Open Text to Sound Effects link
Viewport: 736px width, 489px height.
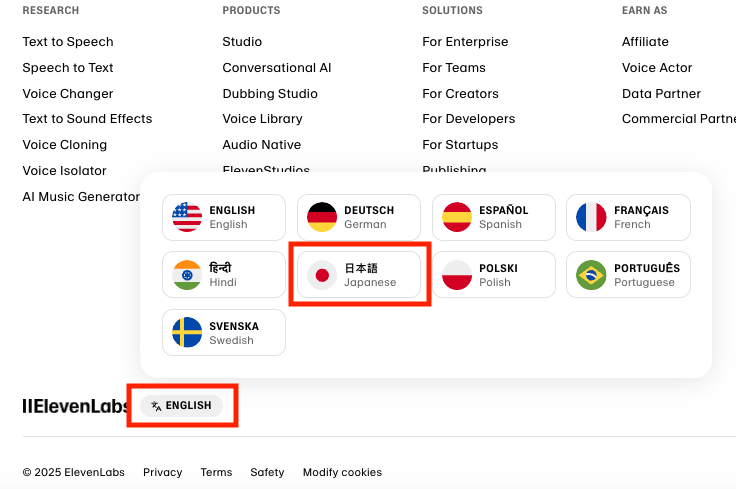pos(87,119)
